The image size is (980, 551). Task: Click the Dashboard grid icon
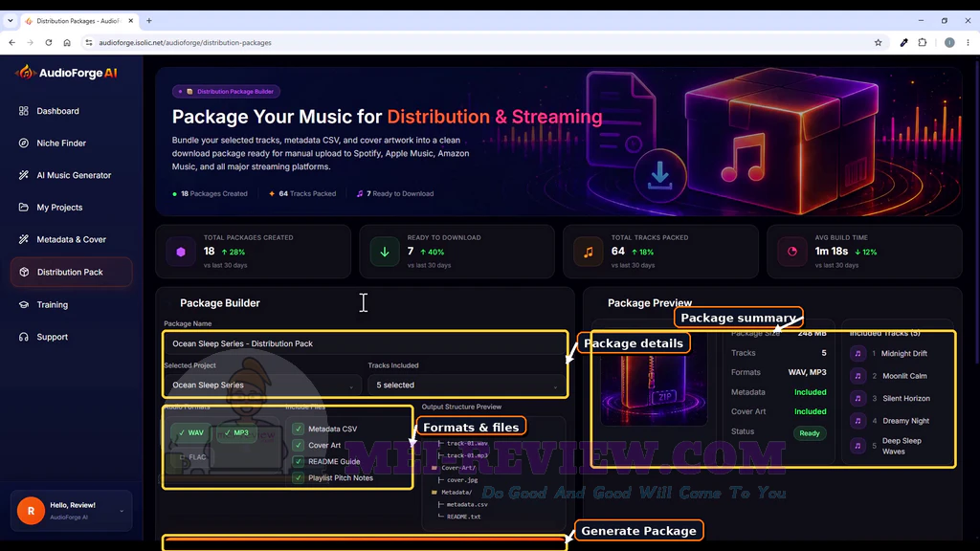click(x=24, y=111)
